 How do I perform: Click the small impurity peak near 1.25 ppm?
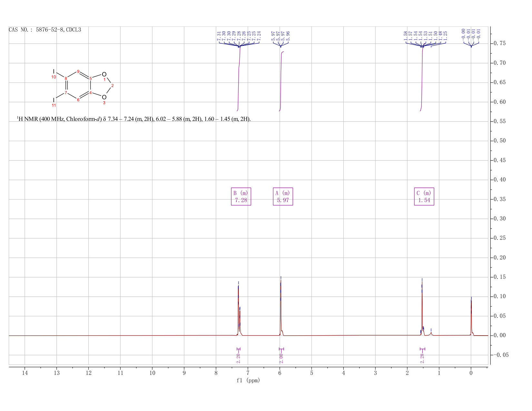coord(431,333)
